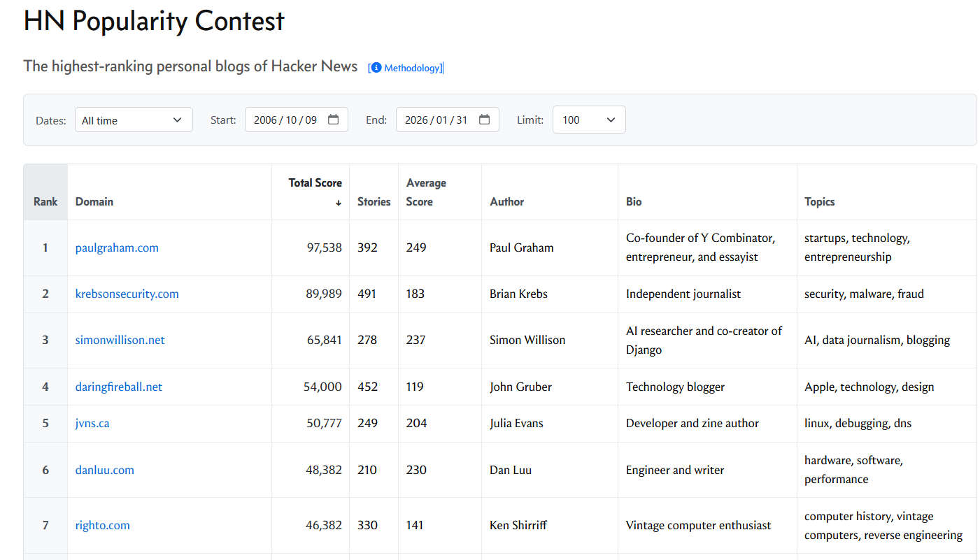
Task: Click the total score 89,989
Action: tap(324, 294)
